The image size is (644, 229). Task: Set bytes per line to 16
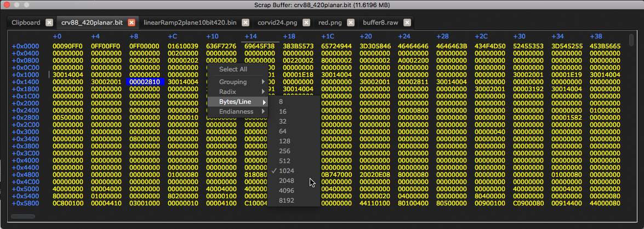click(283, 111)
